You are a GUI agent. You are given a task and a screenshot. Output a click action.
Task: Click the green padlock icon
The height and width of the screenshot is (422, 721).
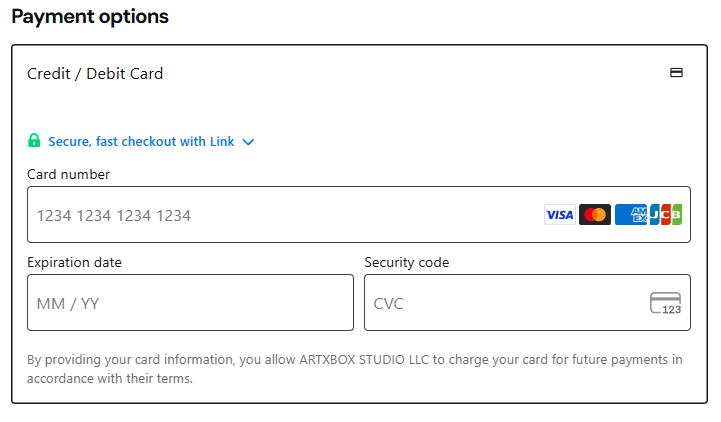34,141
